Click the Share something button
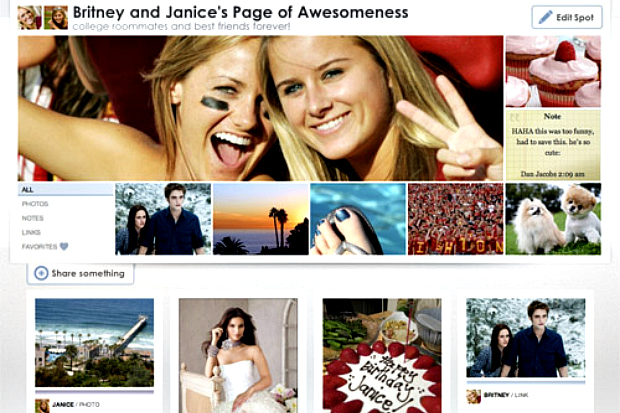The height and width of the screenshot is (413, 620). pos(80,273)
